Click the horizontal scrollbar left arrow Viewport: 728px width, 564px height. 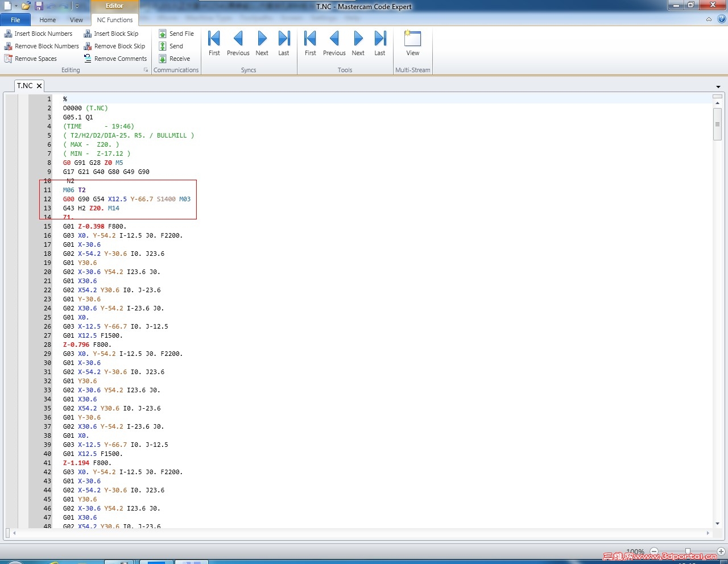14,533
